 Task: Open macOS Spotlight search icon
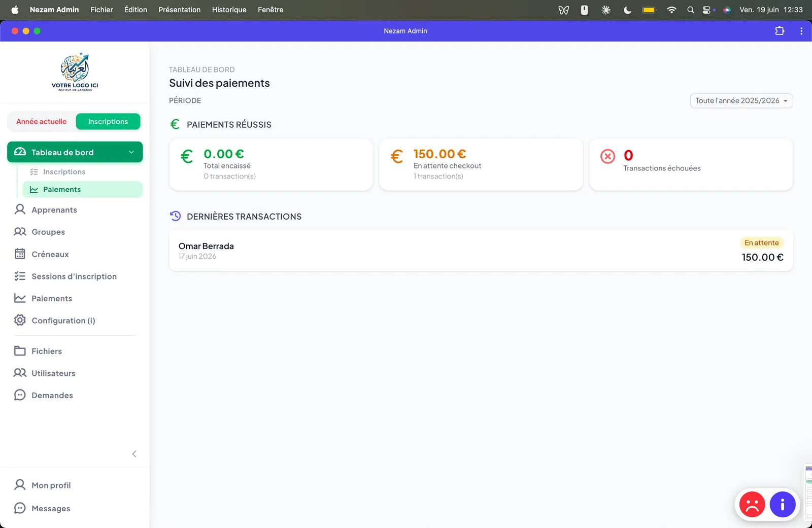point(691,10)
